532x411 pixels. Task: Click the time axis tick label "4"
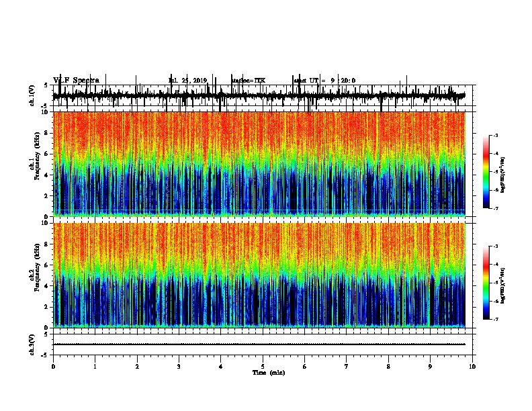pos(221,367)
